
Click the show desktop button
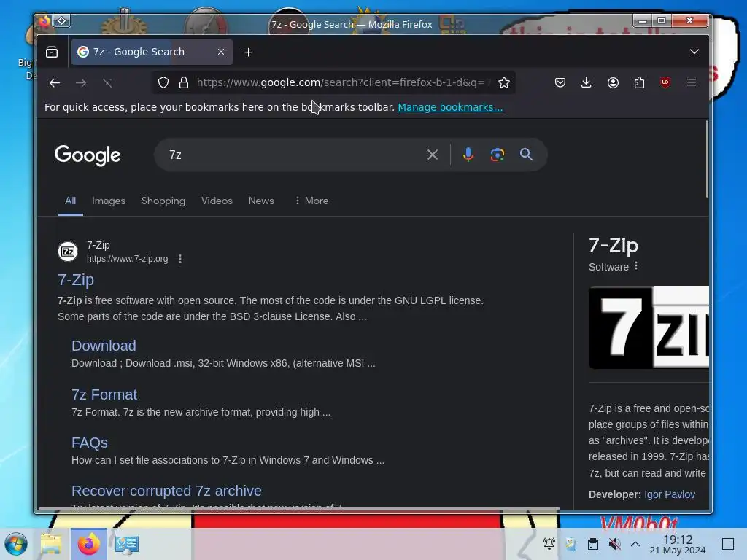(x=728, y=544)
